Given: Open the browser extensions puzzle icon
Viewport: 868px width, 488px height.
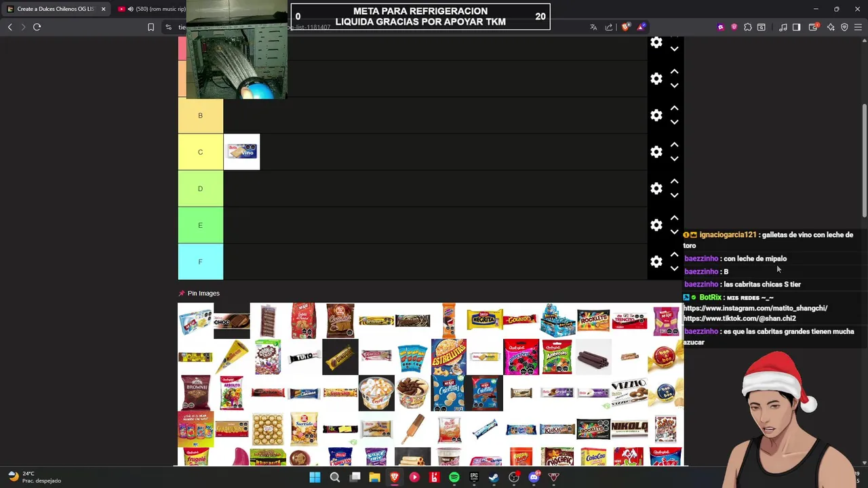Looking at the screenshot, I should pos(747,27).
